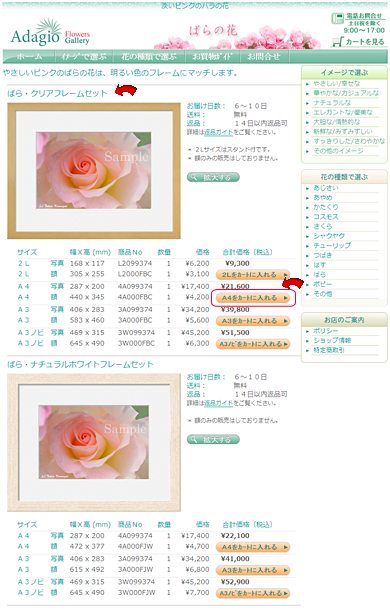
Task: Click the total price ¥9,300
Action: [237, 263]
